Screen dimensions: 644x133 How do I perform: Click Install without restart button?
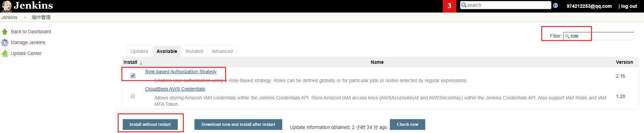[x=150, y=124]
